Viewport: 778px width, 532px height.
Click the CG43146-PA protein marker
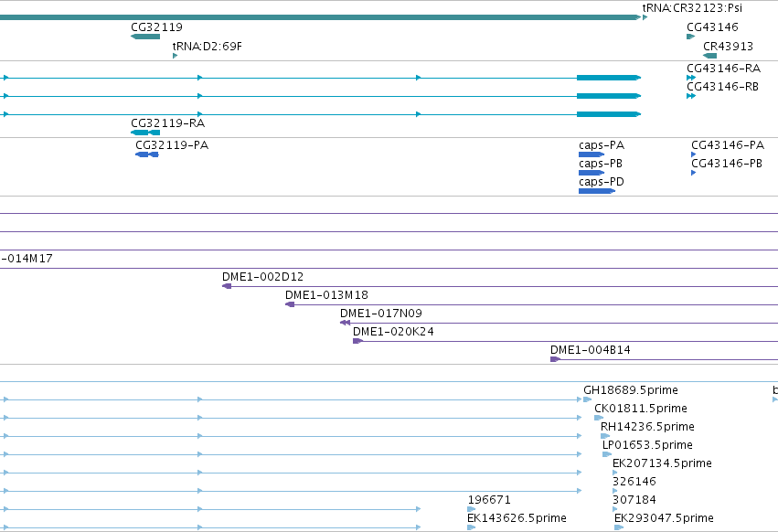tap(694, 154)
